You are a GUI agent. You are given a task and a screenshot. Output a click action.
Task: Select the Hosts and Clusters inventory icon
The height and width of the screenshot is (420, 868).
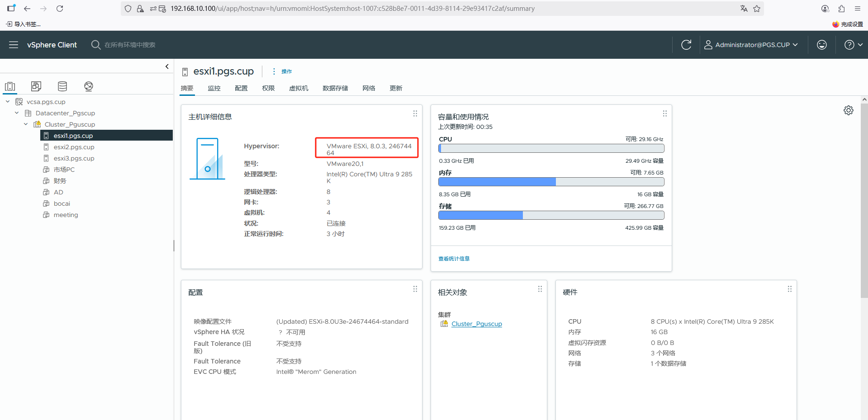10,86
